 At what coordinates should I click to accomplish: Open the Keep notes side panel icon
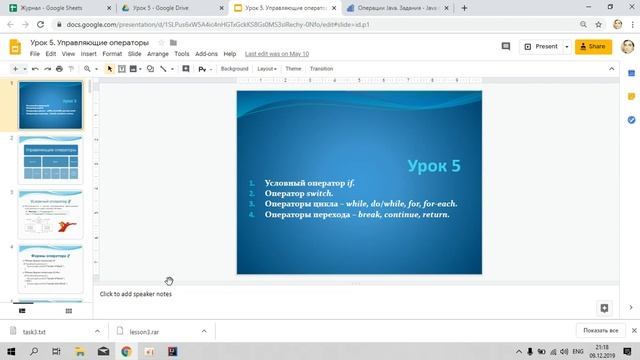coord(631,96)
